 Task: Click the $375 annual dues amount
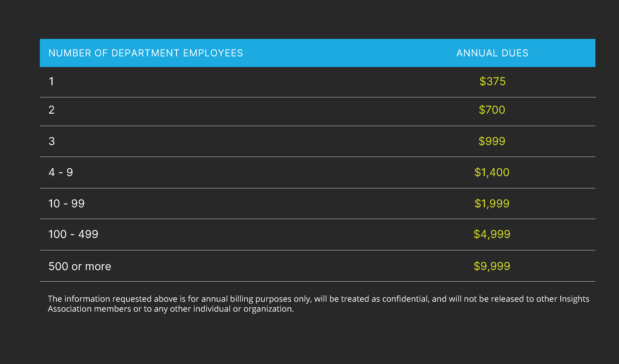coord(492,81)
